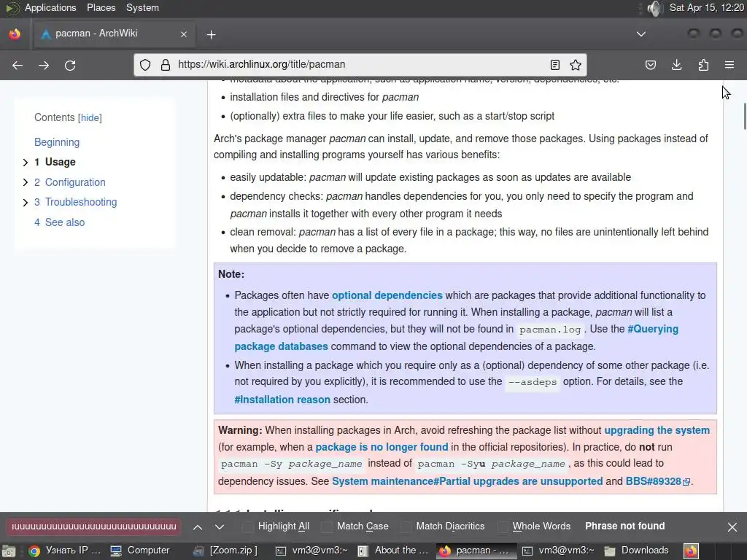Click the Phrase not found status text

tap(624, 526)
